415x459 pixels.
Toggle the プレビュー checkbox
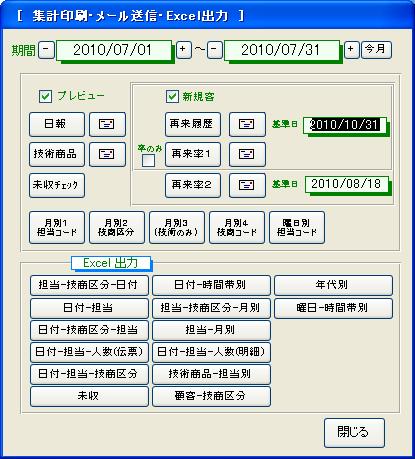45,97
